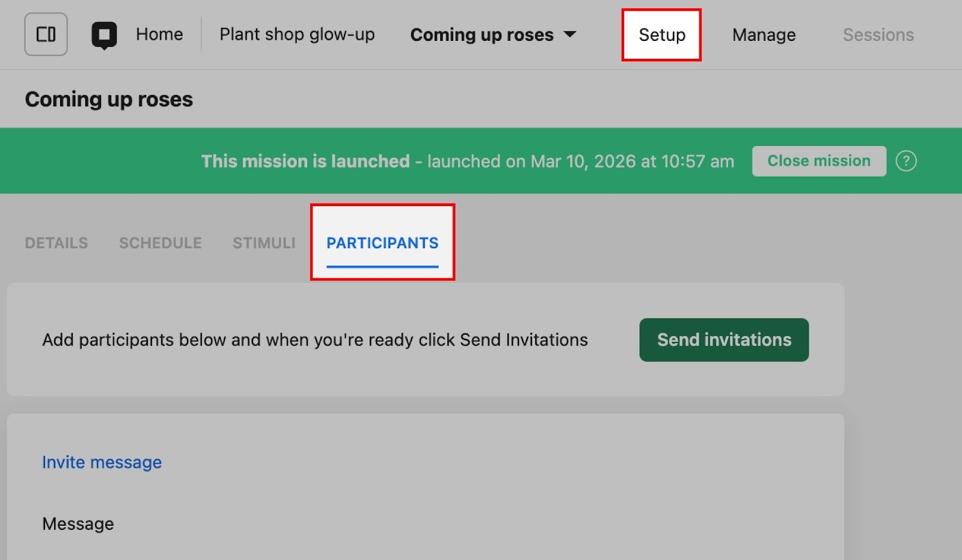Select the SCHEDULE tab
Viewport: 962px width, 560px height.
160,243
